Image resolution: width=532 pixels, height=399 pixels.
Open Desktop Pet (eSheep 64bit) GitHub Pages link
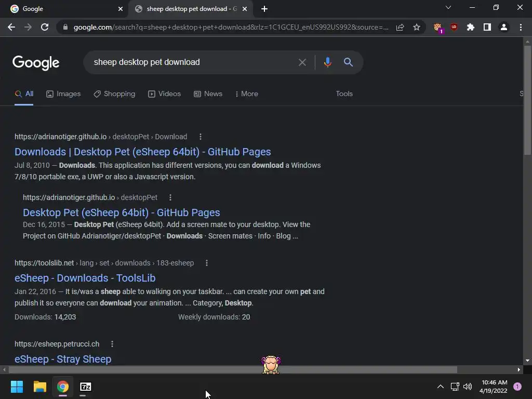[121, 212]
